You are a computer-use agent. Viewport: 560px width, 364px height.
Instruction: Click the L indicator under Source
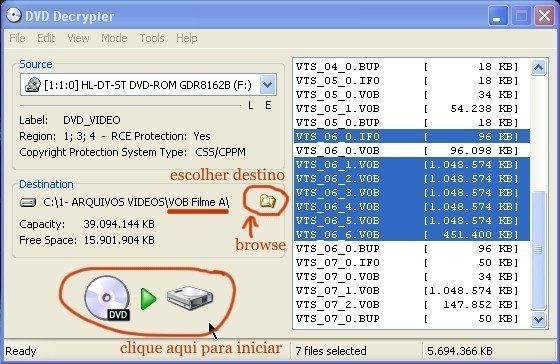point(251,105)
